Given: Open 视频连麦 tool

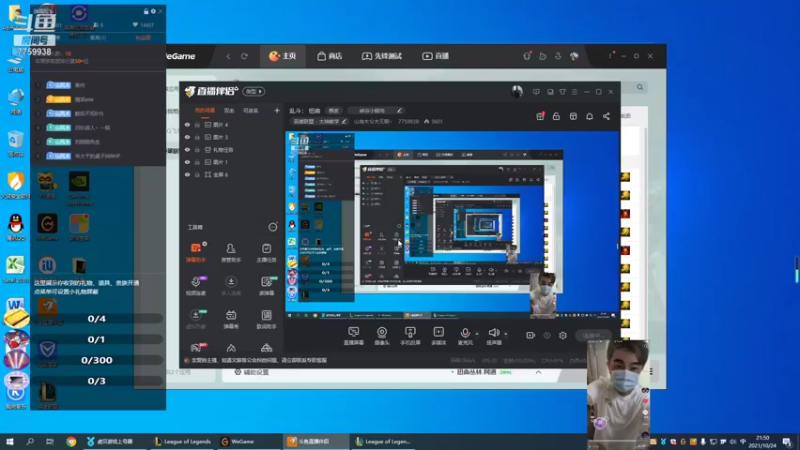Looking at the screenshot, I should pyautogui.click(x=196, y=286).
